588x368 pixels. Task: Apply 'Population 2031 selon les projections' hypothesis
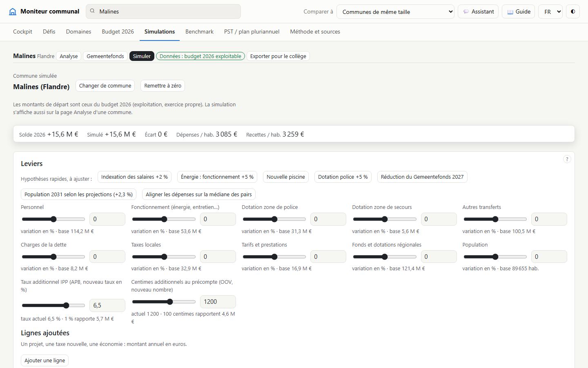pos(78,194)
